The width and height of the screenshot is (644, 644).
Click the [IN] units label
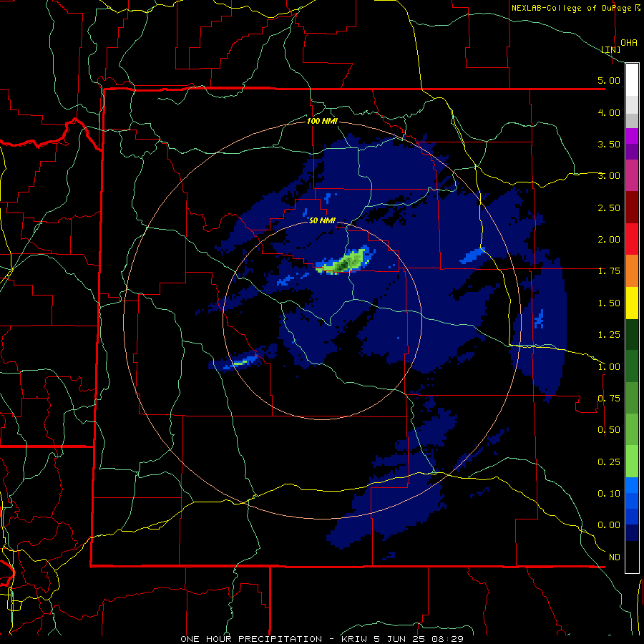pyautogui.click(x=611, y=49)
